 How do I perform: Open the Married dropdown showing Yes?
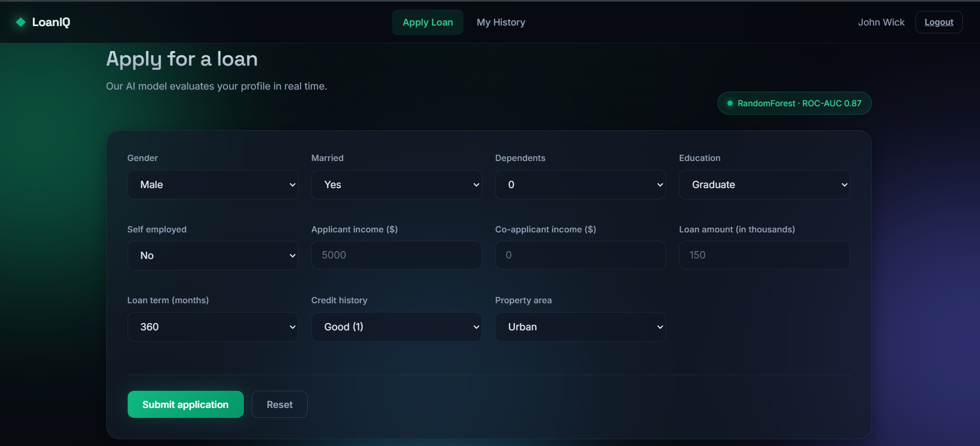click(396, 184)
